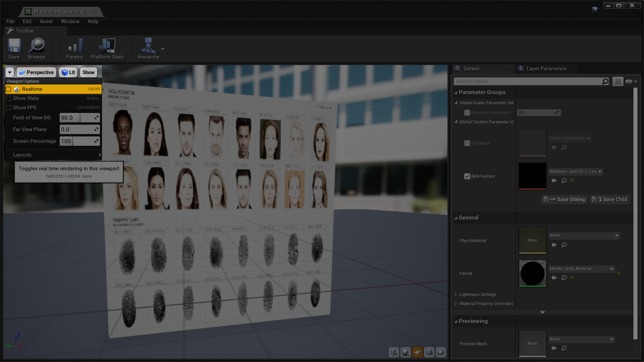The image size is (644, 362).
Task: Click the Field of View value slider
Action: pos(79,118)
